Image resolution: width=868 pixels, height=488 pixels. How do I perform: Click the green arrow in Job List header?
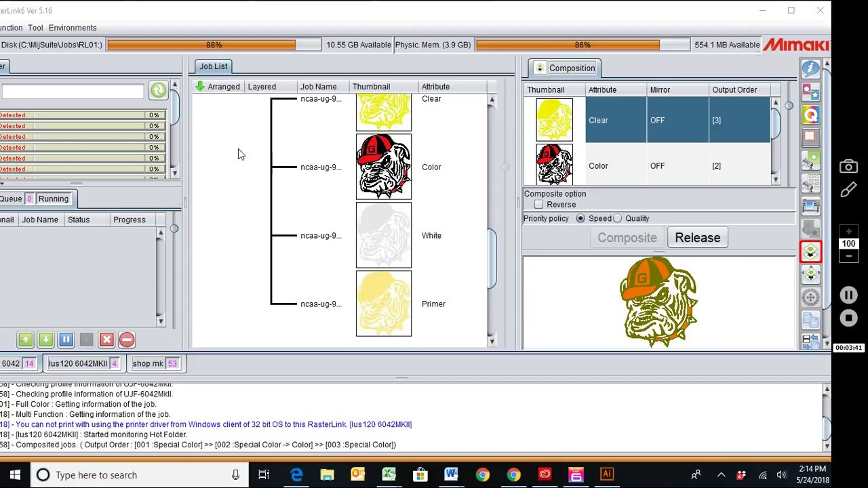click(199, 86)
